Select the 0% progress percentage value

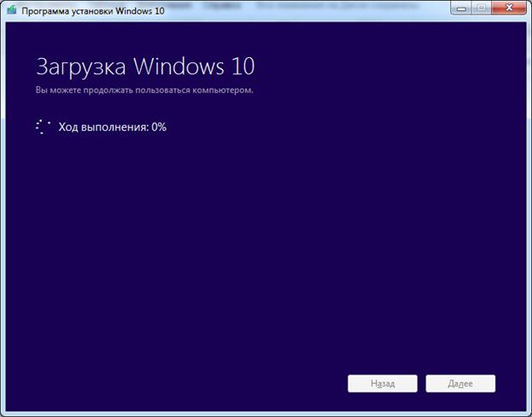click(x=159, y=127)
